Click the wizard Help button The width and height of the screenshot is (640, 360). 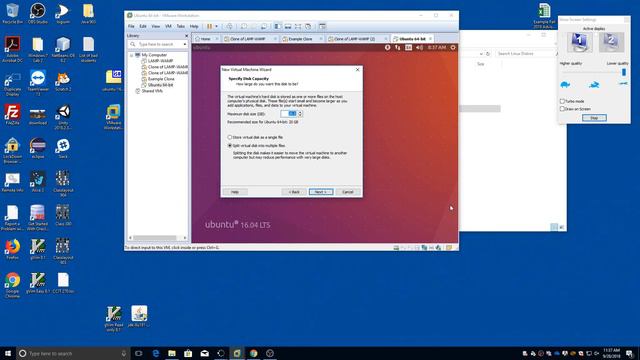235,192
